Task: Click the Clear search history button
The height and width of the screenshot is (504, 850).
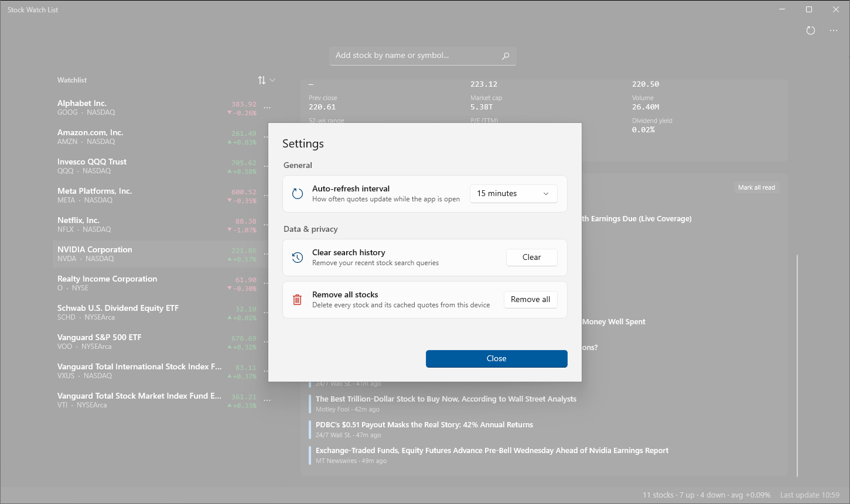Action: tap(531, 258)
